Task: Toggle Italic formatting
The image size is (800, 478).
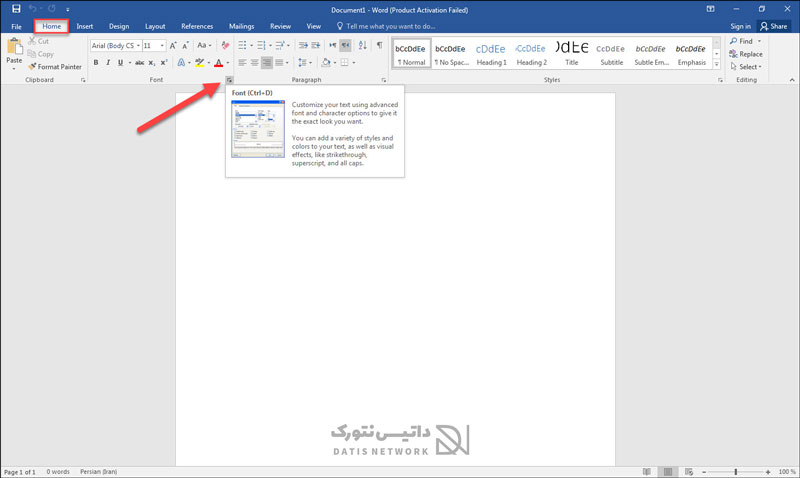Action: (x=108, y=63)
